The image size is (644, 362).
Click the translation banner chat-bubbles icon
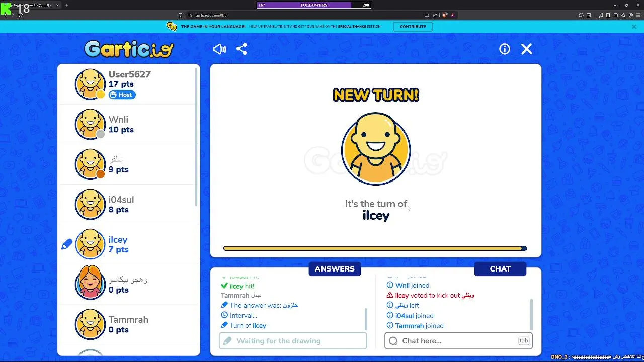[x=172, y=27]
